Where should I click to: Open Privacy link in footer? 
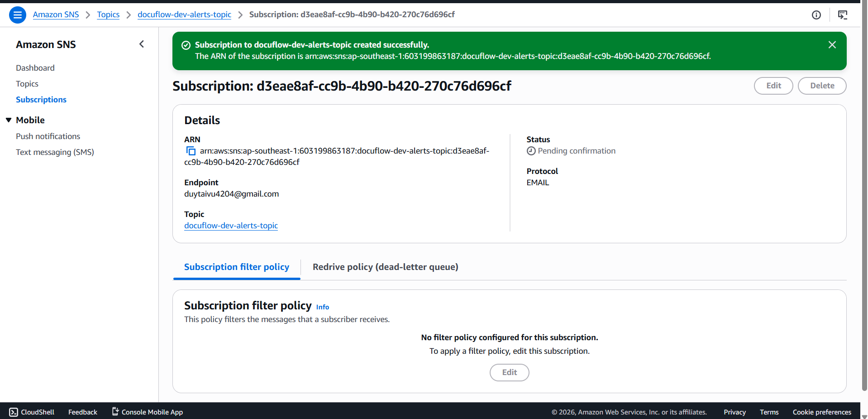[734, 412]
